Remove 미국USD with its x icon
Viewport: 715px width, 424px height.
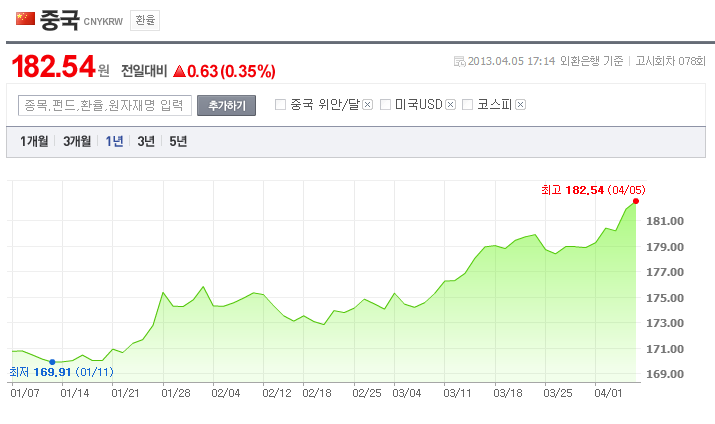click(451, 105)
